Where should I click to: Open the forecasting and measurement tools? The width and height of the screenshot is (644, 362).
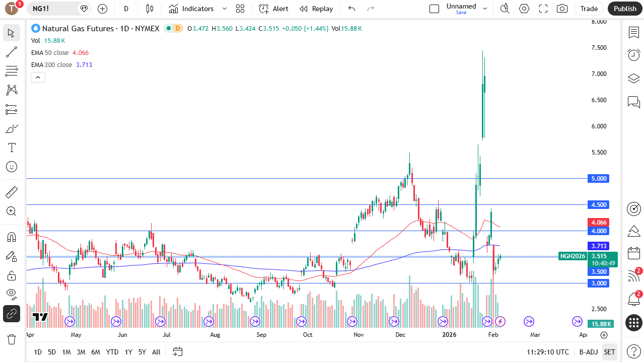tap(11, 109)
